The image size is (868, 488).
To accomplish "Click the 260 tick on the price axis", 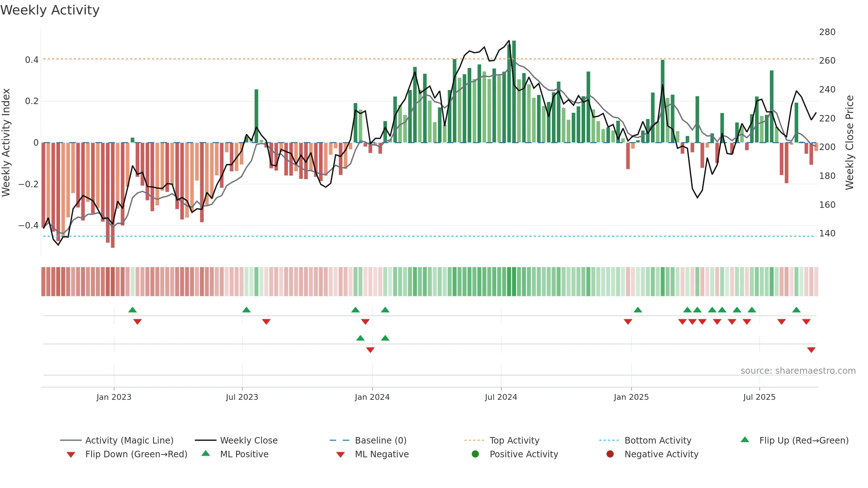I will pyautogui.click(x=827, y=60).
